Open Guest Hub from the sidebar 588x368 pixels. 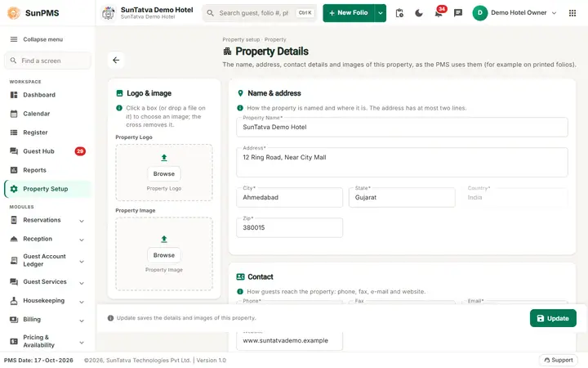click(47, 151)
